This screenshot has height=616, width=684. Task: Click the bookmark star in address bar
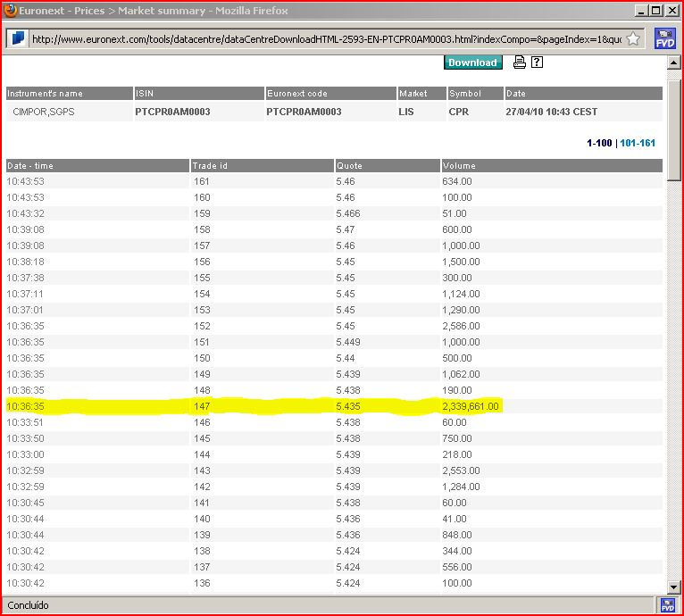point(633,38)
